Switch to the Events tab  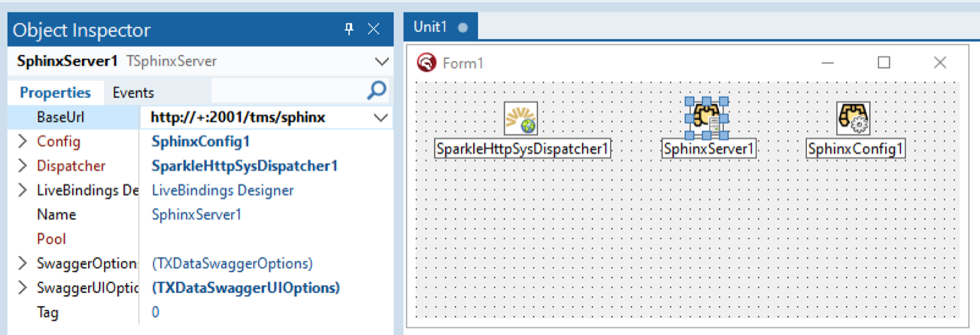pyautogui.click(x=133, y=93)
